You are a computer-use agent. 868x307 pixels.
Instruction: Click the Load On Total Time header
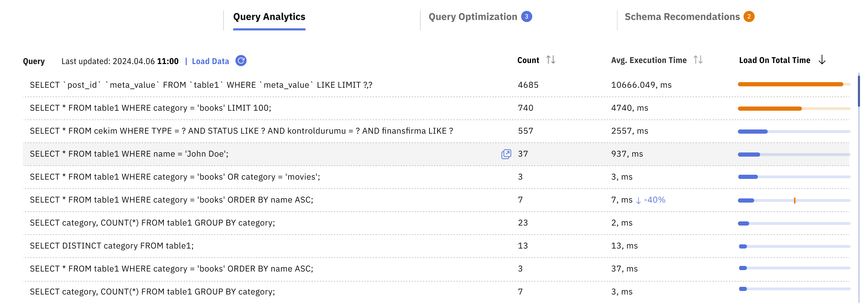point(774,60)
